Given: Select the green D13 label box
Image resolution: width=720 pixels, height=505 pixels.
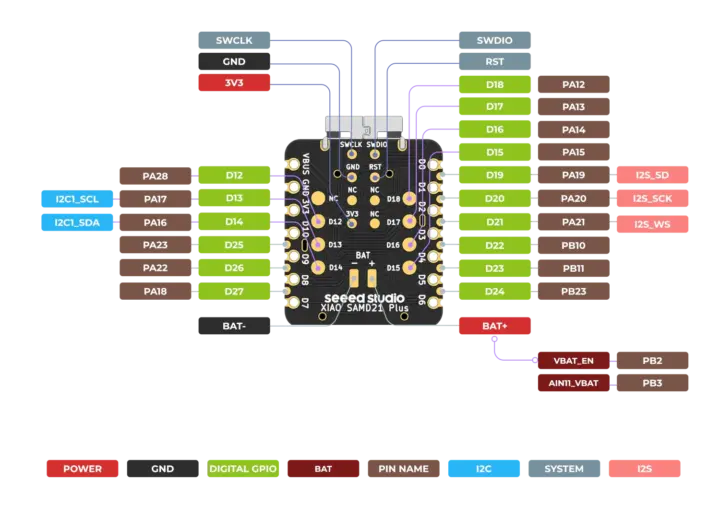Looking at the screenshot, I should pos(234,198).
